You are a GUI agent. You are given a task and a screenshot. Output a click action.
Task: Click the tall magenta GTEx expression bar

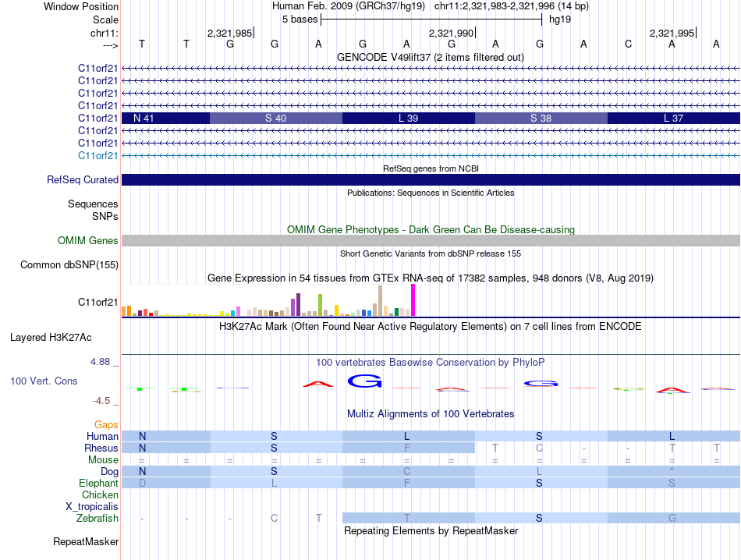pos(413,300)
